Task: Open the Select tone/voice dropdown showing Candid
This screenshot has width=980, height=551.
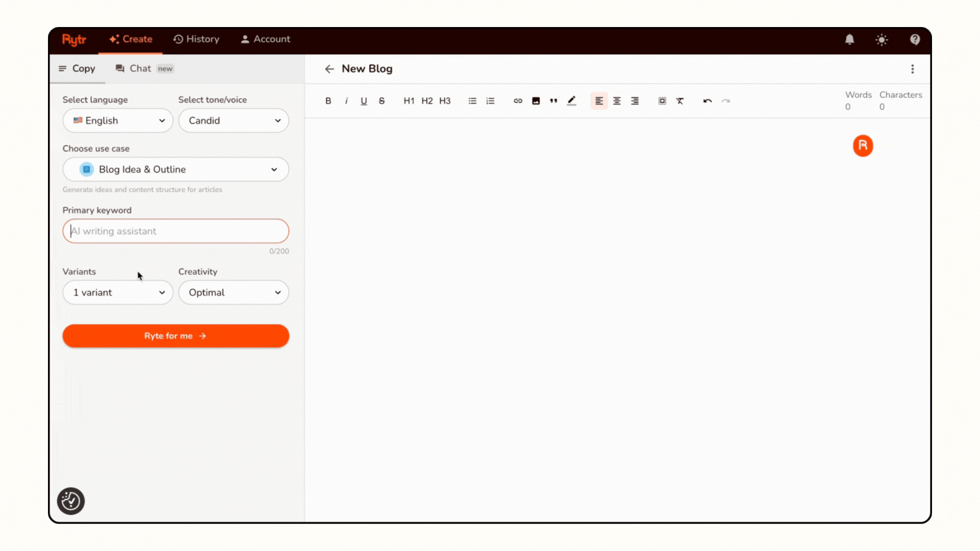Action: click(x=234, y=120)
